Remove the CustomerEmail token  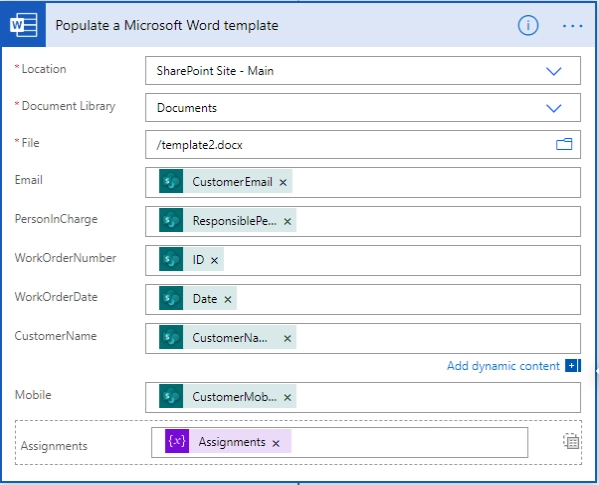pos(283,183)
